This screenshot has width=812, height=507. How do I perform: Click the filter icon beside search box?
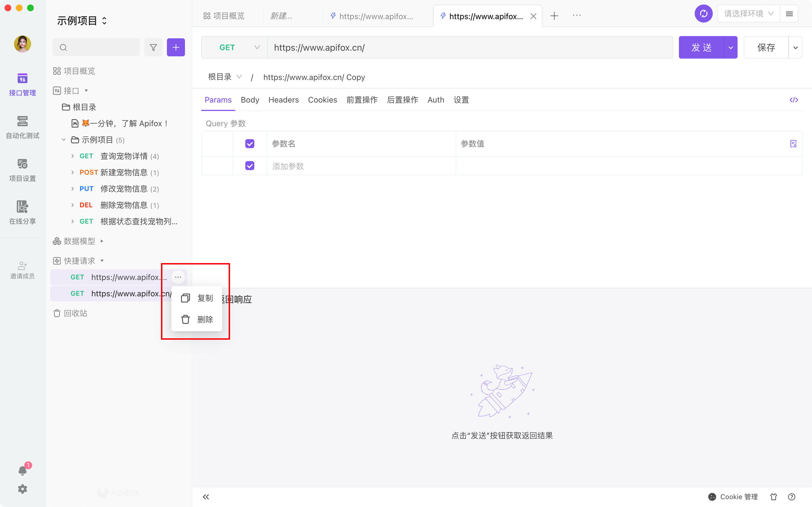click(153, 47)
